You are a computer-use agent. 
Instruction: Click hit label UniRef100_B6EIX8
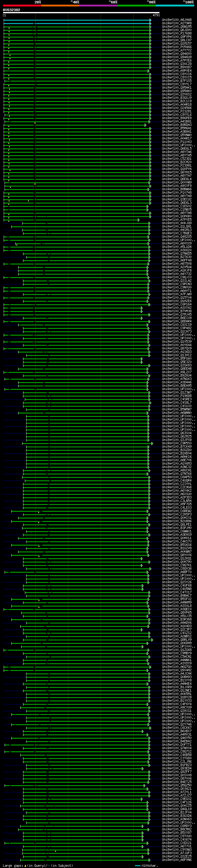coord(177,318)
